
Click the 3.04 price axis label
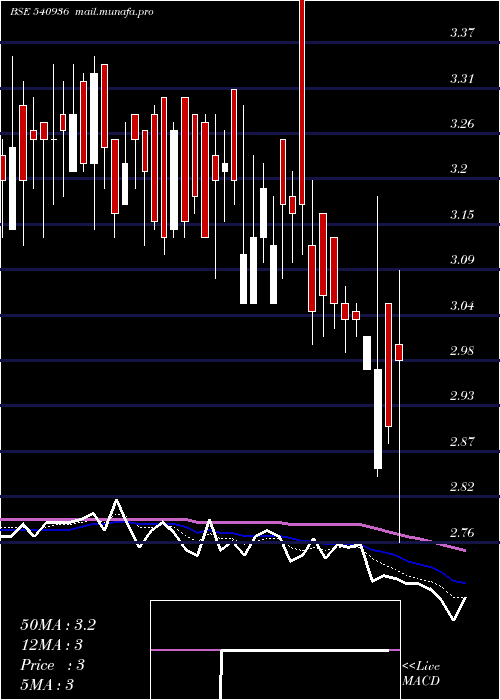tap(462, 306)
